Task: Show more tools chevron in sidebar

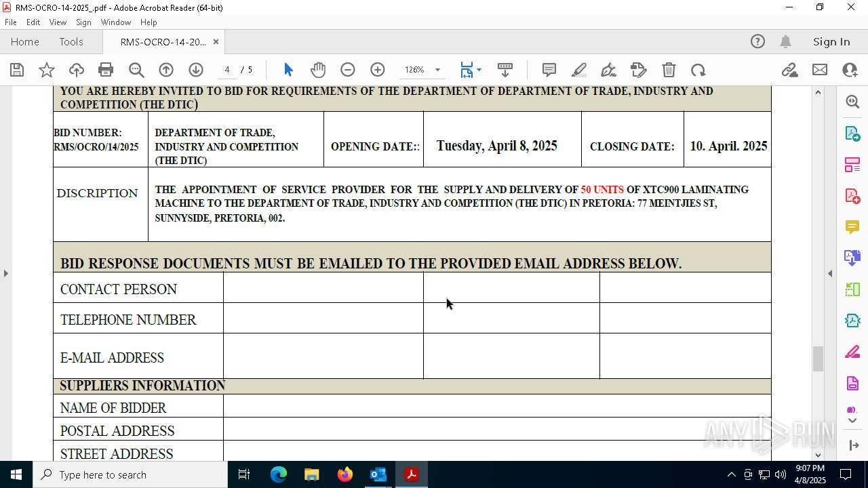Action: click(x=852, y=421)
